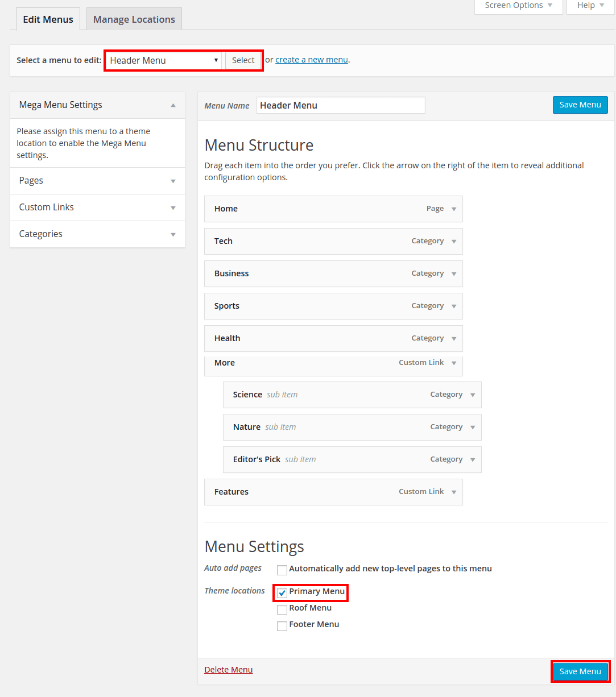The width and height of the screenshot is (616, 697).
Task: Click the create a new menu link
Action: (311, 59)
